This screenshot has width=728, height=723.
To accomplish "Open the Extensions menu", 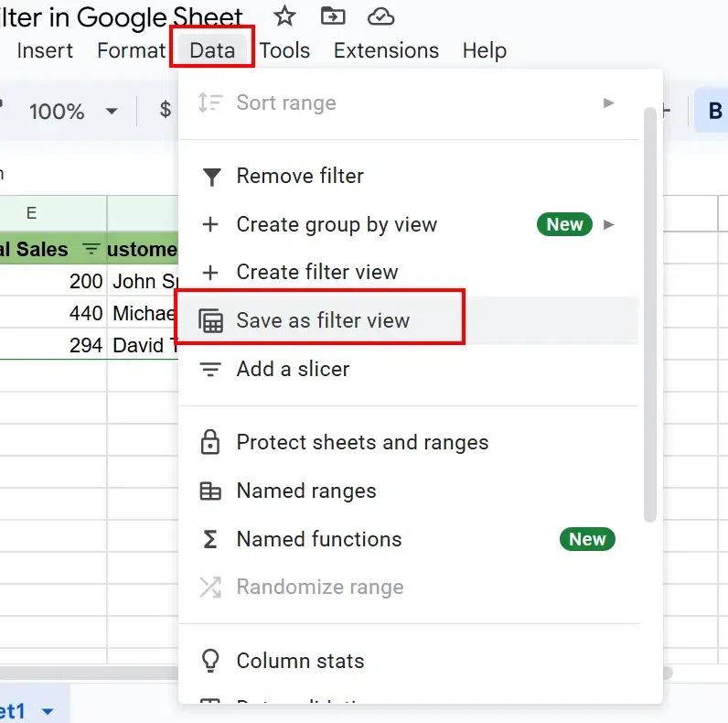I will pos(386,50).
